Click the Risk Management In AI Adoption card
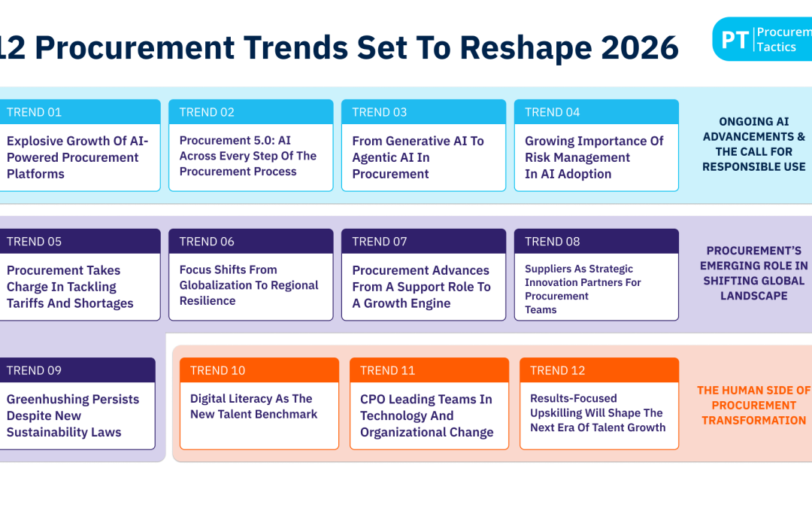This screenshot has width=812, height=508. (595, 157)
